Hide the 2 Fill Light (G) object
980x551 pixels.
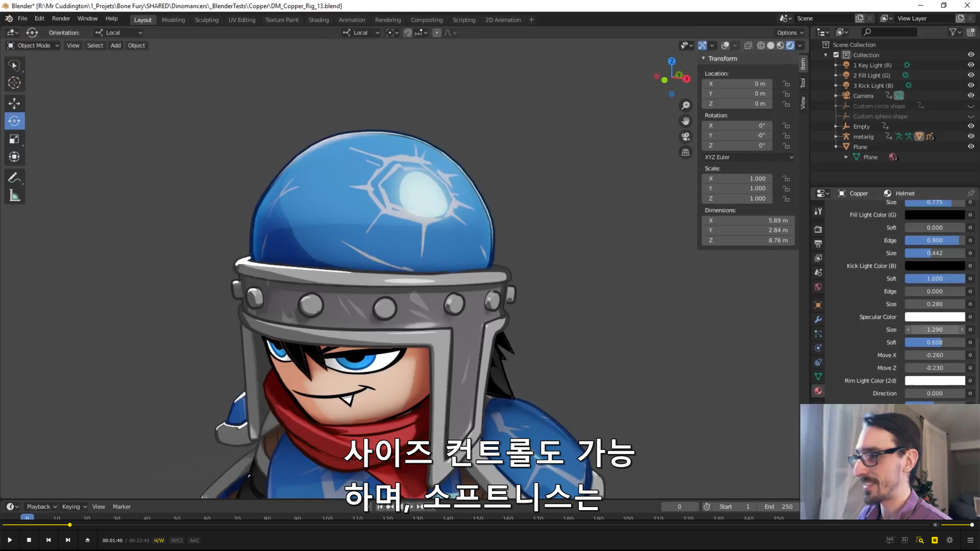971,76
